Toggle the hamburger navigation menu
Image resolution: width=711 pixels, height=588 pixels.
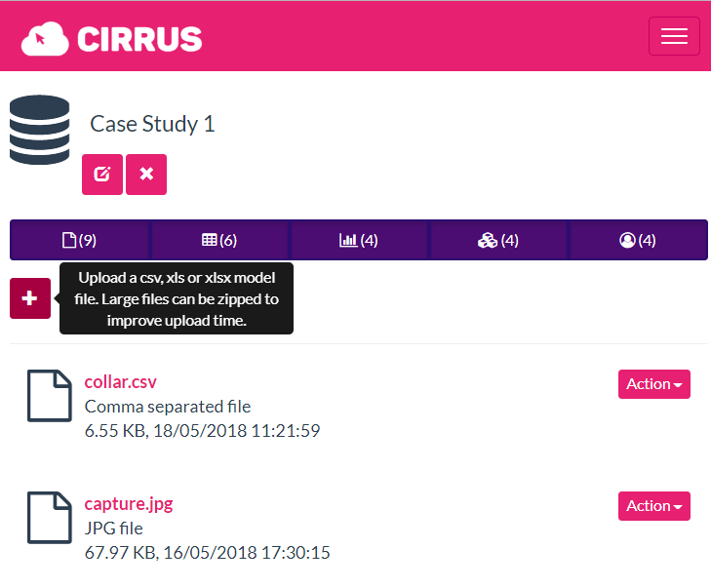pyautogui.click(x=674, y=36)
